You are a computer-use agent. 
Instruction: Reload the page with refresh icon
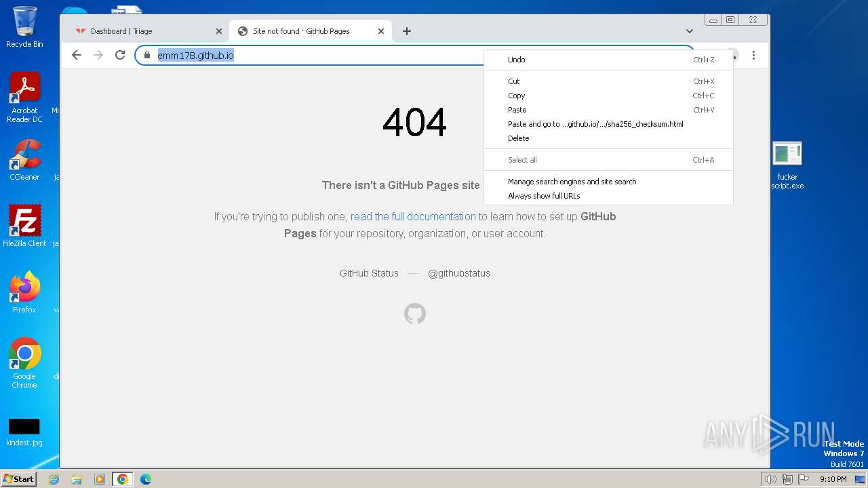[x=120, y=55]
